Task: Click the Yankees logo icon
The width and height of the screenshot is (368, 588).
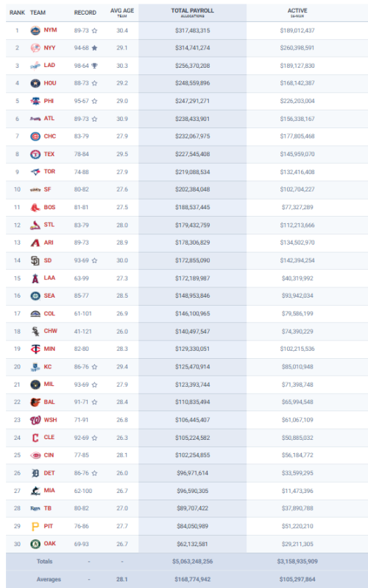Action: 35,48
